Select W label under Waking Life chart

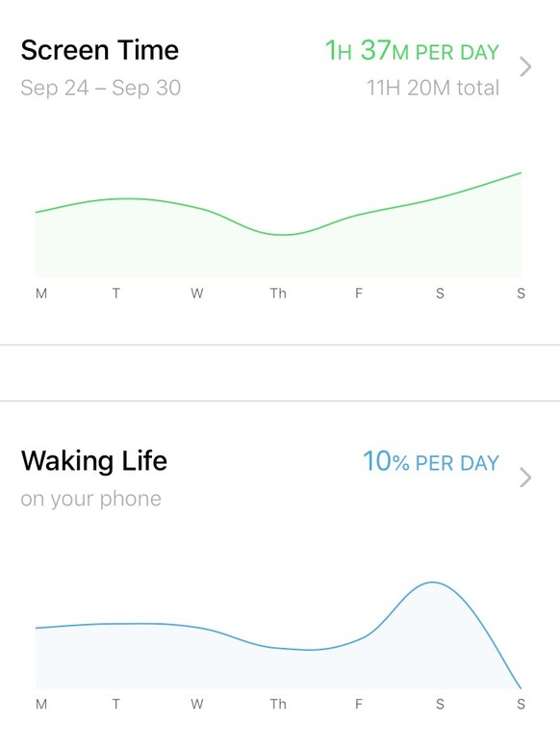click(x=197, y=704)
